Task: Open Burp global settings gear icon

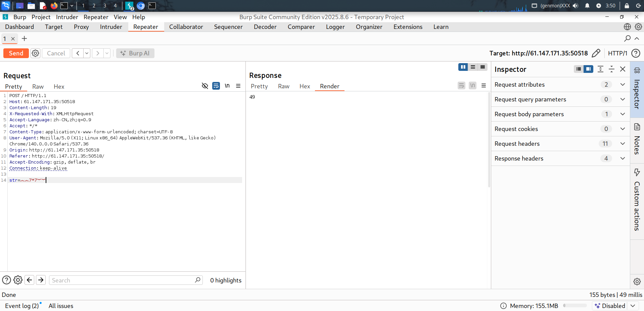Action: click(x=638, y=27)
